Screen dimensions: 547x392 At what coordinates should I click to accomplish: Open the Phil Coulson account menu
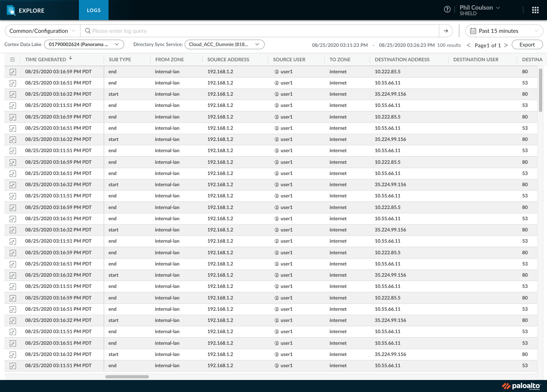pyautogui.click(x=480, y=10)
